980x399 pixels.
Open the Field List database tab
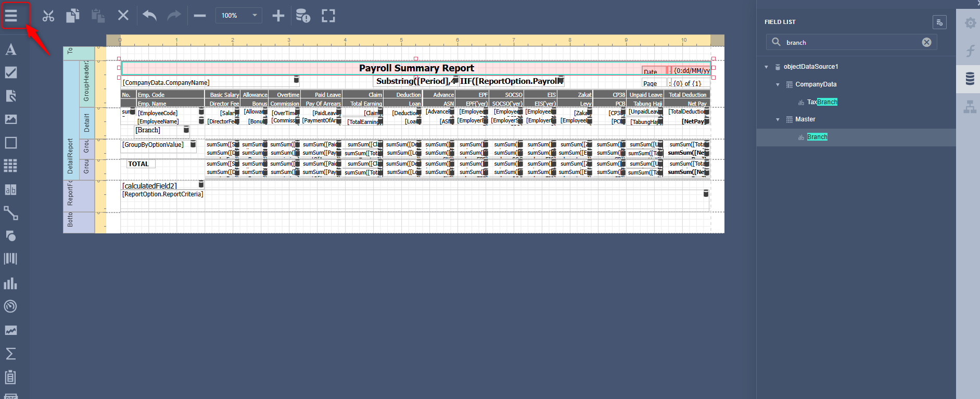[x=970, y=79]
